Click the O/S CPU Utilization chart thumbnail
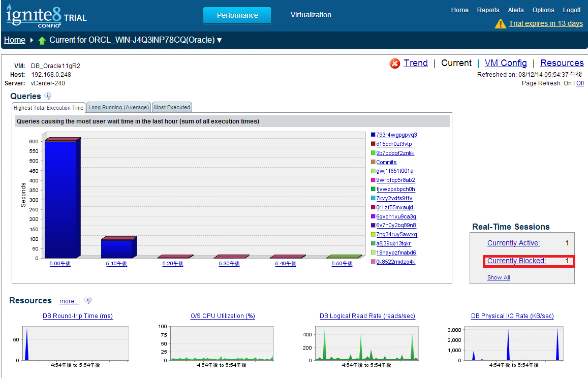 [222, 343]
